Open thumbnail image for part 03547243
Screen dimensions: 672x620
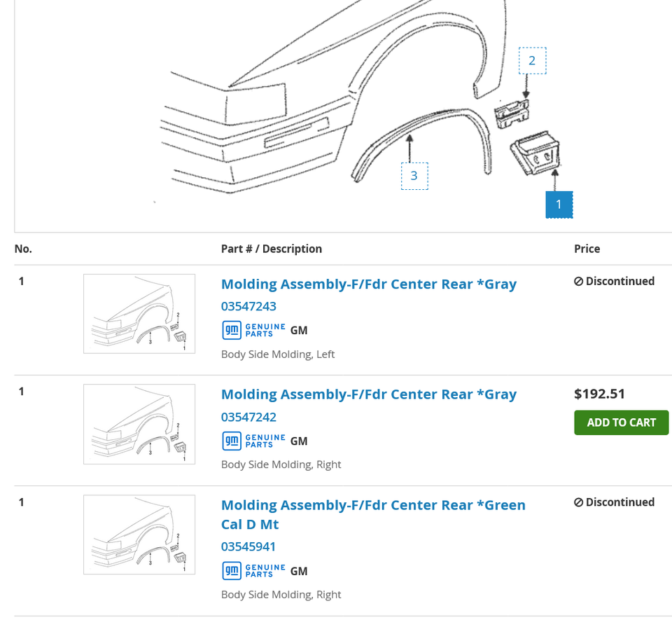139,313
